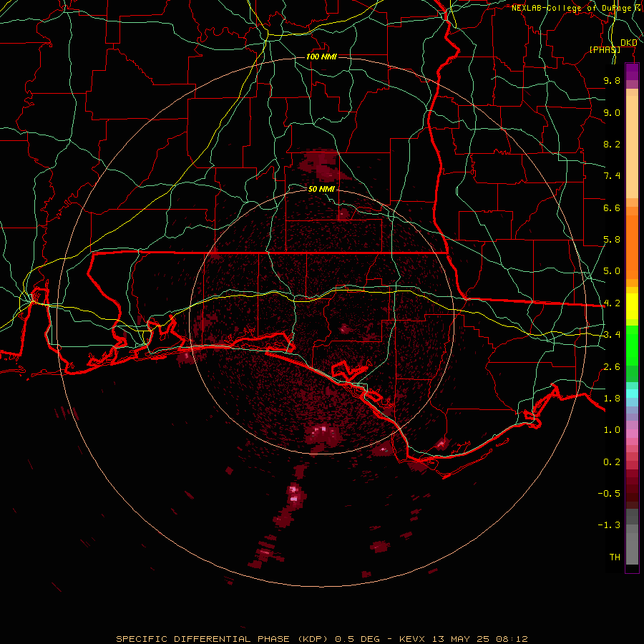Pick the light peach band of the color bar
The width and height of the screenshot is (644, 644).
(632, 147)
